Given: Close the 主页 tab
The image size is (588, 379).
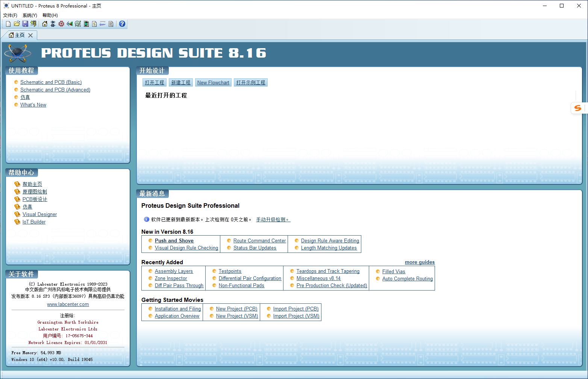Looking at the screenshot, I should (30, 35).
